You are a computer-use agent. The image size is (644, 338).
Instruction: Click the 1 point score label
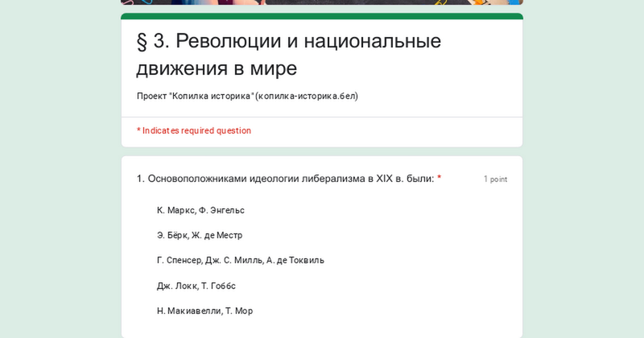pyautogui.click(x=495, y=179)
